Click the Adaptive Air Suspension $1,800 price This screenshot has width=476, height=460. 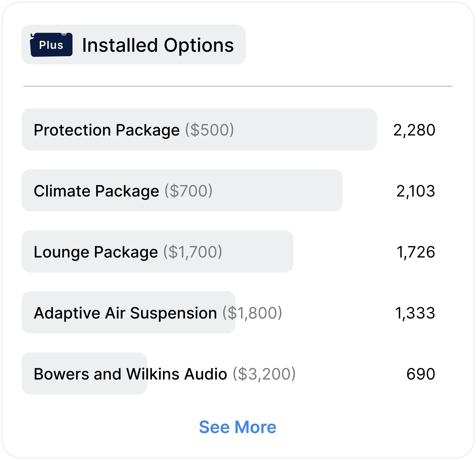[252, 313]
